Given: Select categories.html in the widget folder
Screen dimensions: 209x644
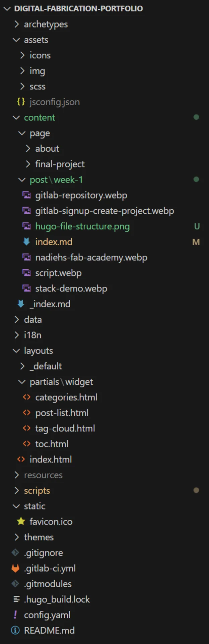Looking at the screenshot, I should click(66, 397).
